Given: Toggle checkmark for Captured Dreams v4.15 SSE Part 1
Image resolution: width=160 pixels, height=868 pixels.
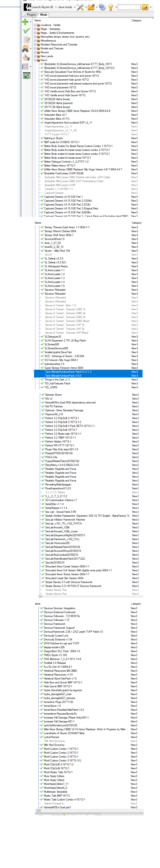Looking at the screenshot, I should [42, 197].
